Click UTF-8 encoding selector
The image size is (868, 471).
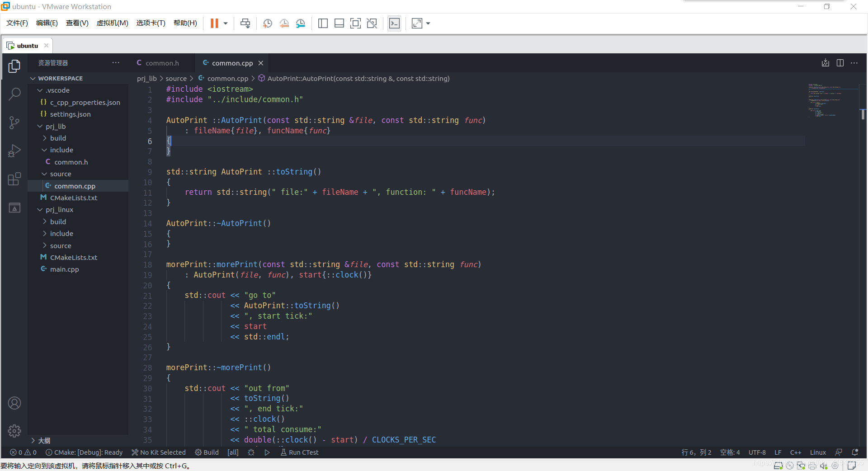[x=757, y=452]
